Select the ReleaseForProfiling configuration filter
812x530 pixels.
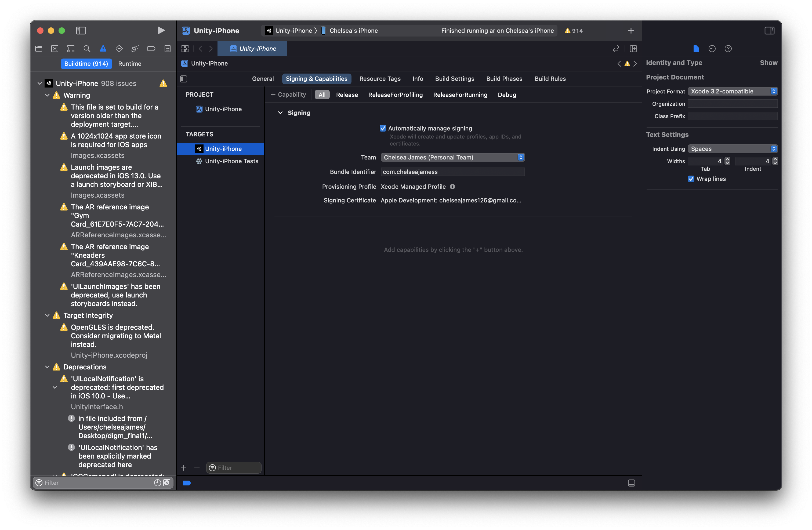395,95
